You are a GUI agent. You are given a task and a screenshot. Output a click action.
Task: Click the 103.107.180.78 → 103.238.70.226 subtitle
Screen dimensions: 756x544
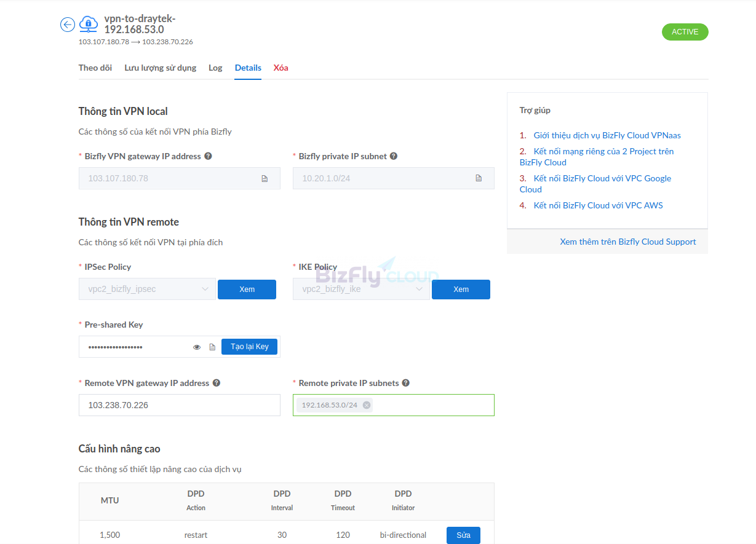pyautogui.click(x=136, y=42)
